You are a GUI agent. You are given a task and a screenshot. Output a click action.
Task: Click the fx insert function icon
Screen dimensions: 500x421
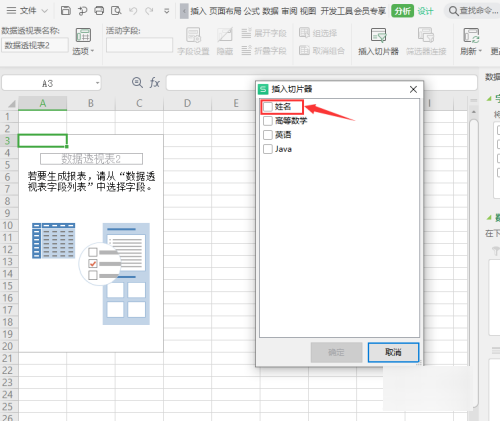pyautogui.click(x=154, y=82)
